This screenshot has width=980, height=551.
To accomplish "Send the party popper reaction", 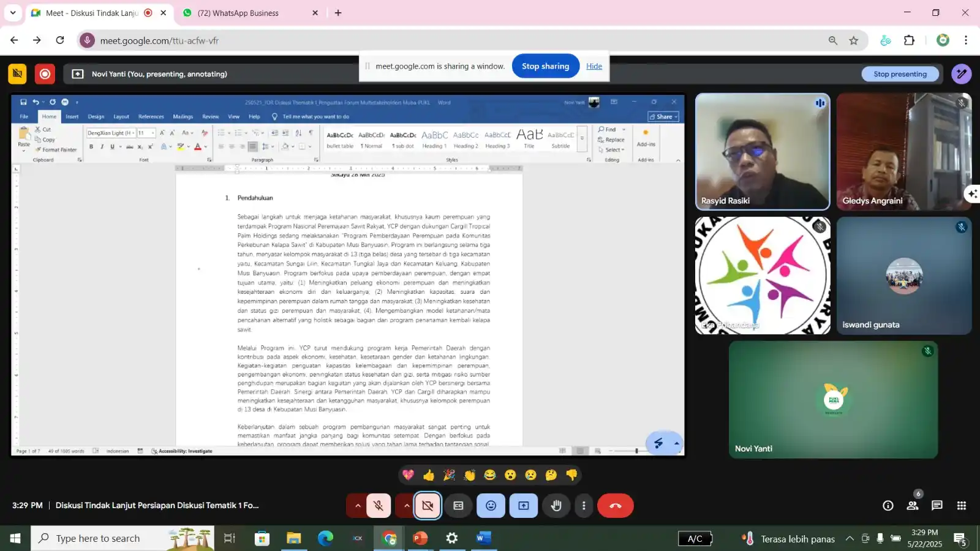I will click(449, 474).
